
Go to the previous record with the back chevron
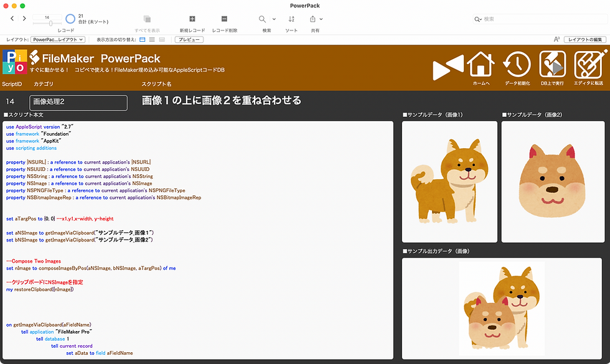coord(12,18)
